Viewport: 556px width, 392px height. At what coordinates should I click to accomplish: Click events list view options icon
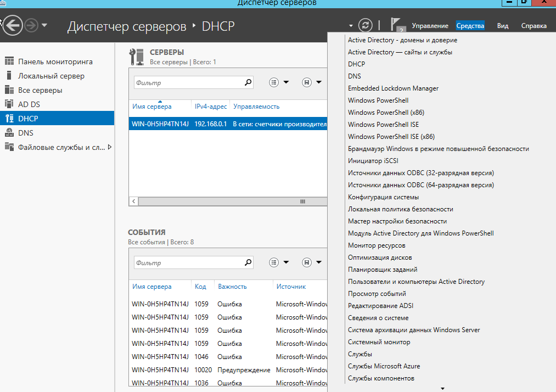point(274,262)
